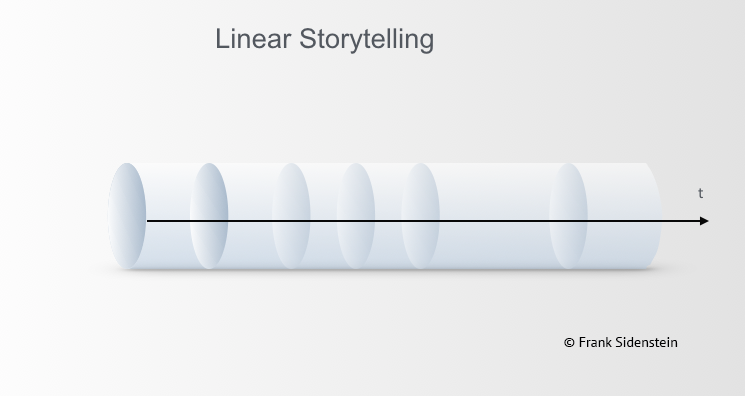Viewport: 745px width, 396px height.
Task: Select the word 'Storytelling' in the title
Action: [366, 39]
